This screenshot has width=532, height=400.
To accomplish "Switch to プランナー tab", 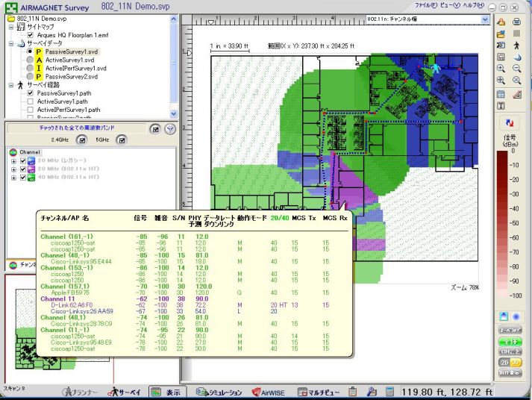I will 80,392.
